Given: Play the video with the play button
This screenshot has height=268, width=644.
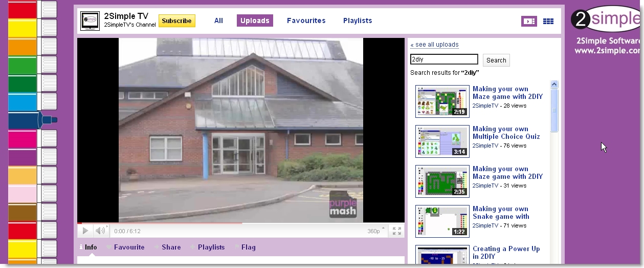Looking at the screenshot, I should point(85,231).
